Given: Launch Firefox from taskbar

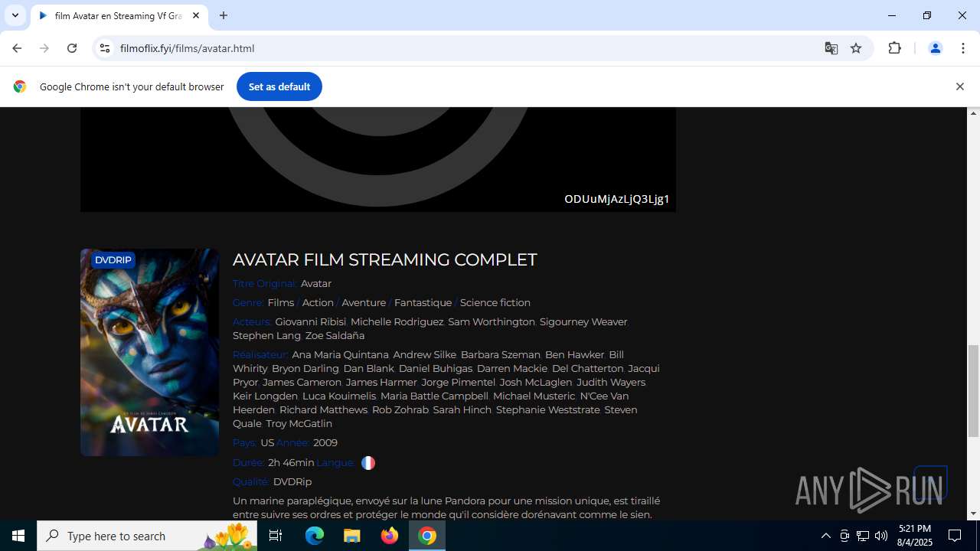Looking at the screenshot, I should pyautogui.click(x=390, y=536).
